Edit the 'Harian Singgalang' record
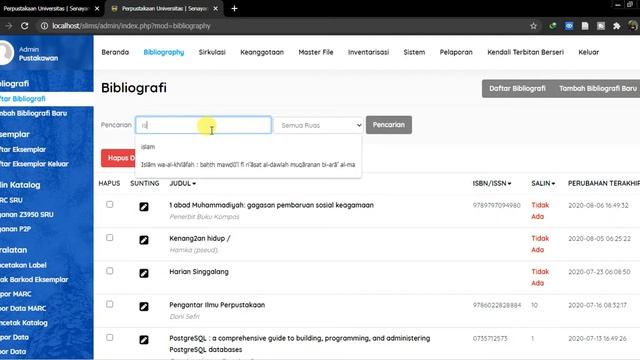 pyautogui.click(x=144, y=273)
